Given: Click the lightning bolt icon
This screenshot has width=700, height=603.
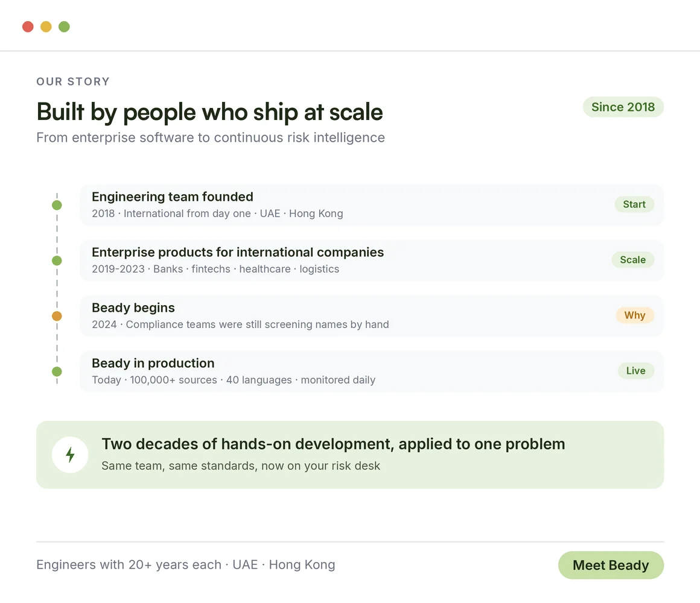Looking at the screenshot, I should point(70,455).
